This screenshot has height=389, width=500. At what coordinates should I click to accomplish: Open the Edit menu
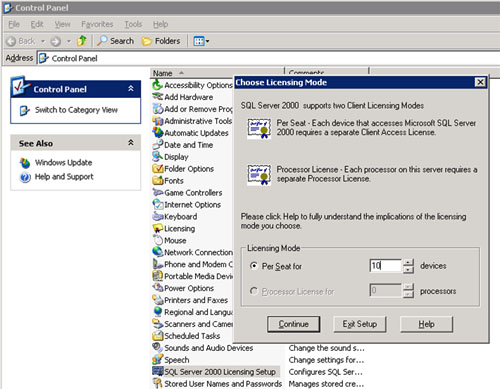(37, 24)
